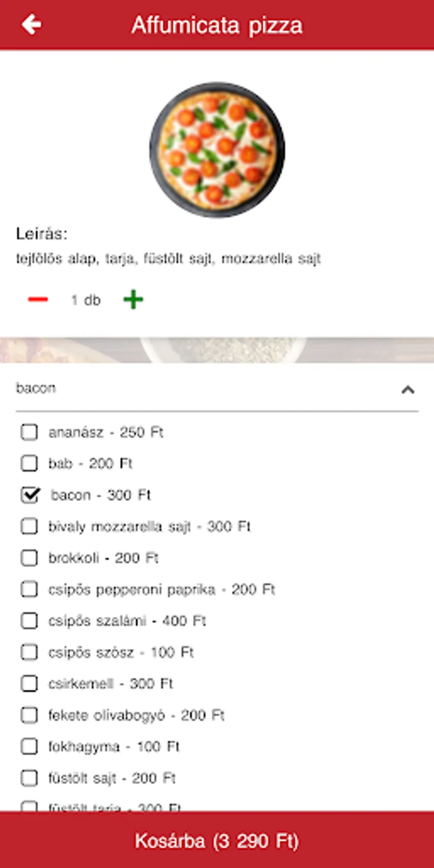434x868 pixels.
Task: Tap the Affumicata pizza photo
Action: [217, 149]
